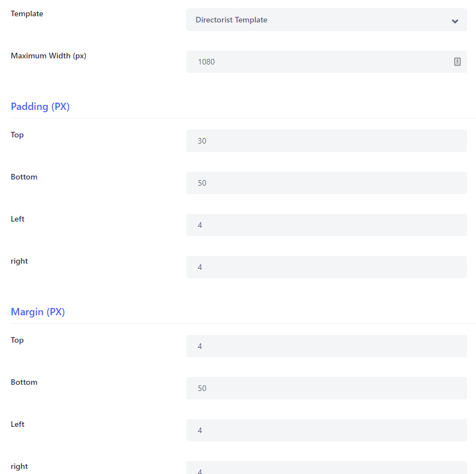Click the Padding (PX) section heading
476x474 pixels.
40,107
